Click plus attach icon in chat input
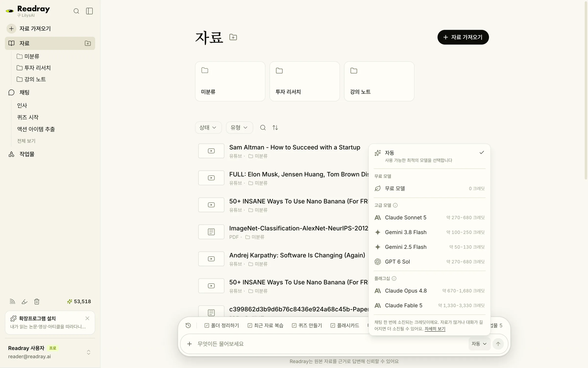The width and height of the screenshot is (588, 368). [189, 344]
